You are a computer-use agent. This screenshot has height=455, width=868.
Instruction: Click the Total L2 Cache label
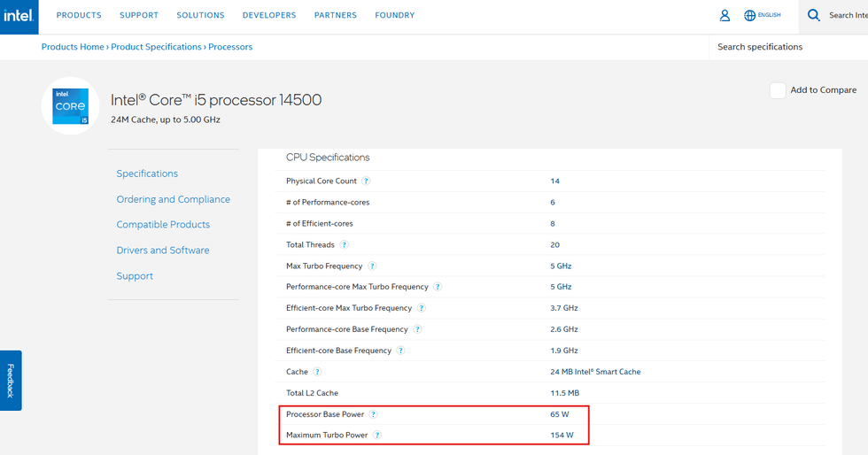[x=312, y=393]
